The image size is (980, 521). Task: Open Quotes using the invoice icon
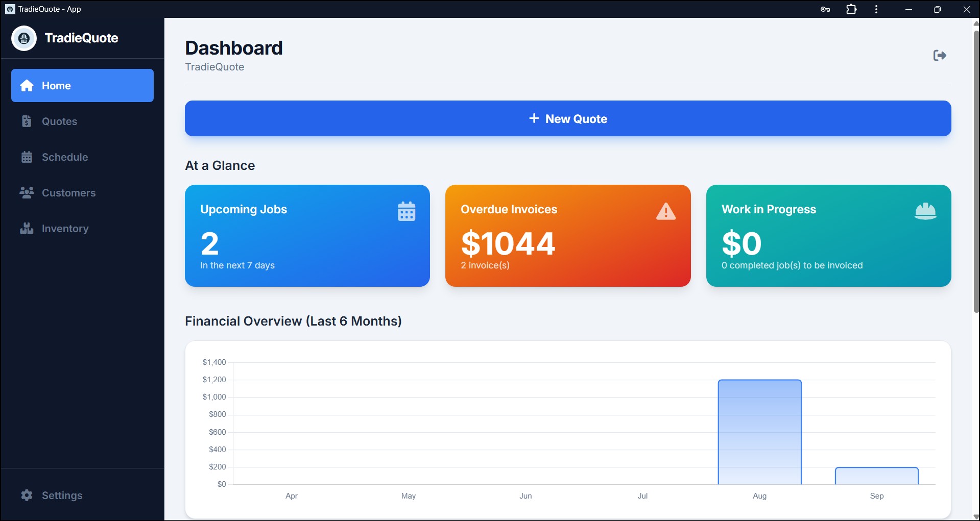[x=27, y=121]
